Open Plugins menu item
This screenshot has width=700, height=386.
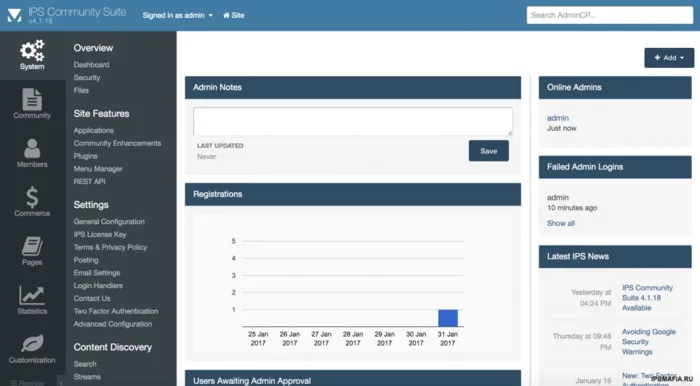pyautogui.click(x=86, y=156)
